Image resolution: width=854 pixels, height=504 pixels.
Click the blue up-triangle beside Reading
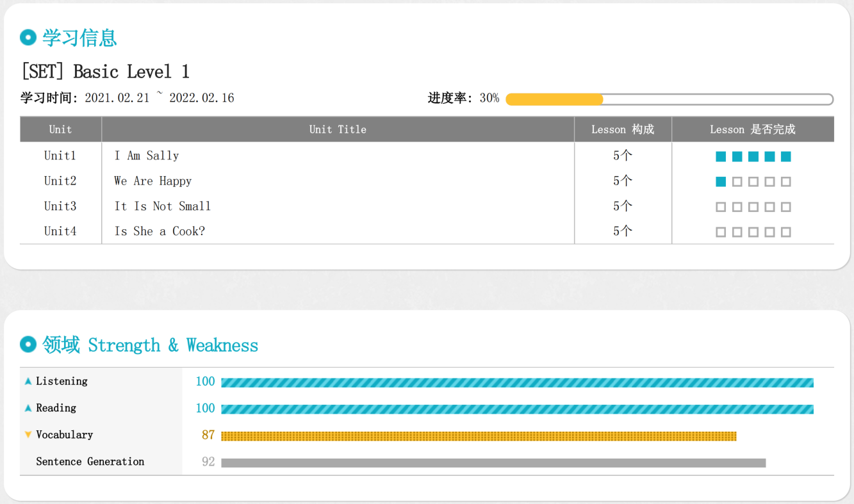tap(28, 409)
